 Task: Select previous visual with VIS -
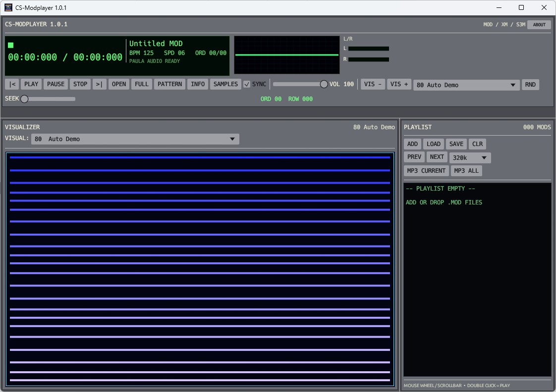pyautogui.click(x=373, y=84)
